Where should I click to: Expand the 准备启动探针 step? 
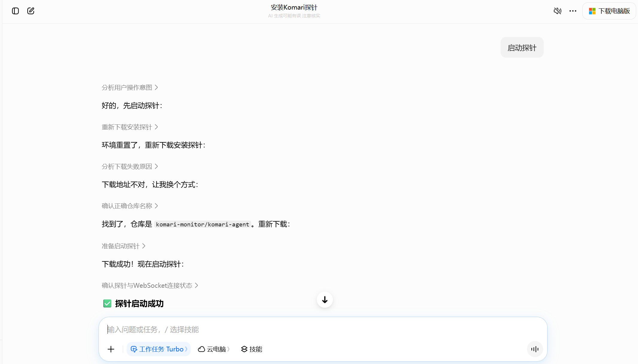[x=124, y=246]
